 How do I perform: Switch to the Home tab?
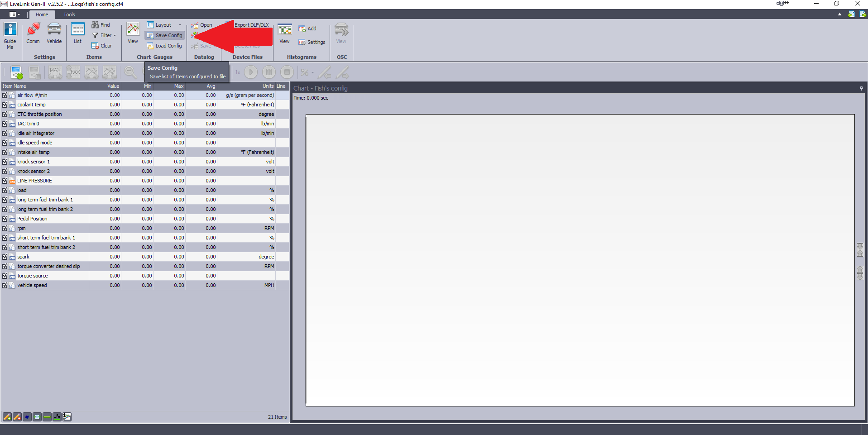(x=42, y=14)
